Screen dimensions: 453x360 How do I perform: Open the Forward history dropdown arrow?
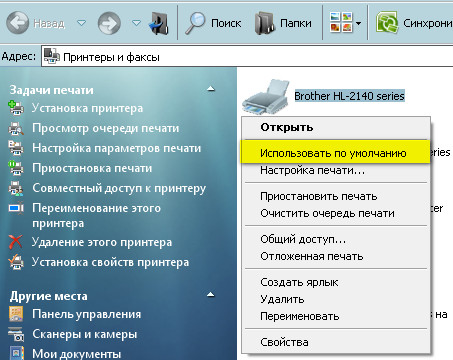tap(136, 23)
